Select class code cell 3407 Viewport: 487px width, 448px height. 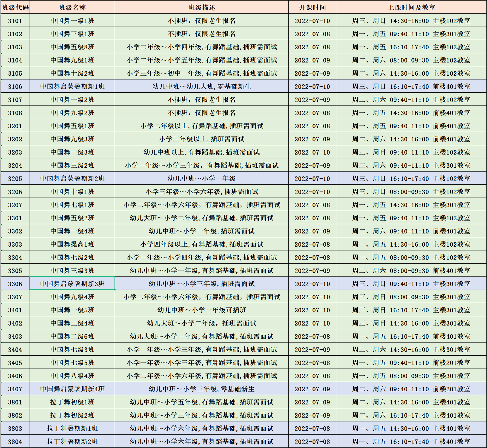pyautogui.click(x=15, y=389)
